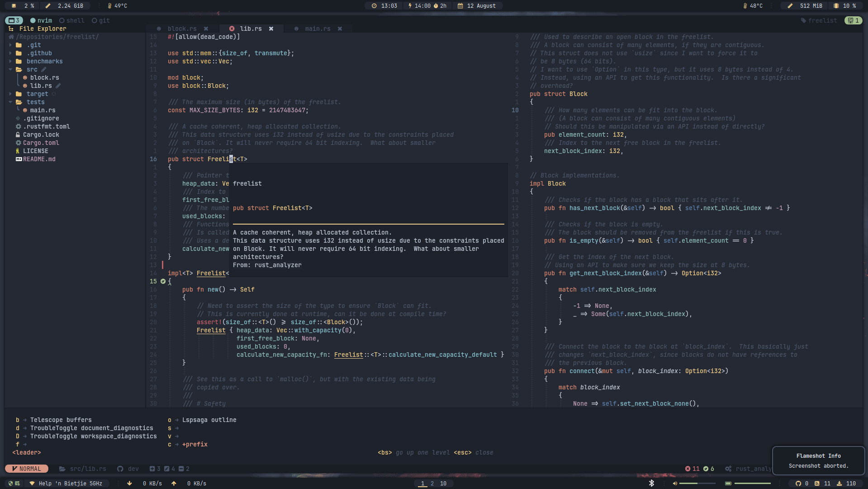Click the thermometer icon showing 49°C
868x489 pixels.
point(110,6)
